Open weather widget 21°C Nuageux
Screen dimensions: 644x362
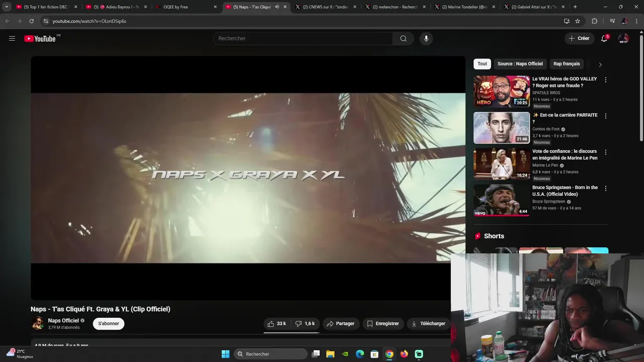(x=20, y=354)
